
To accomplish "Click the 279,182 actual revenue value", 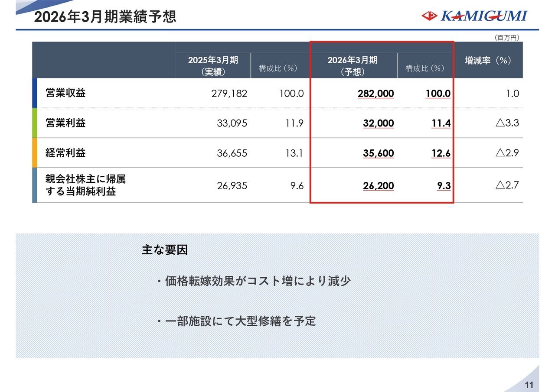I will coord(229,94).
